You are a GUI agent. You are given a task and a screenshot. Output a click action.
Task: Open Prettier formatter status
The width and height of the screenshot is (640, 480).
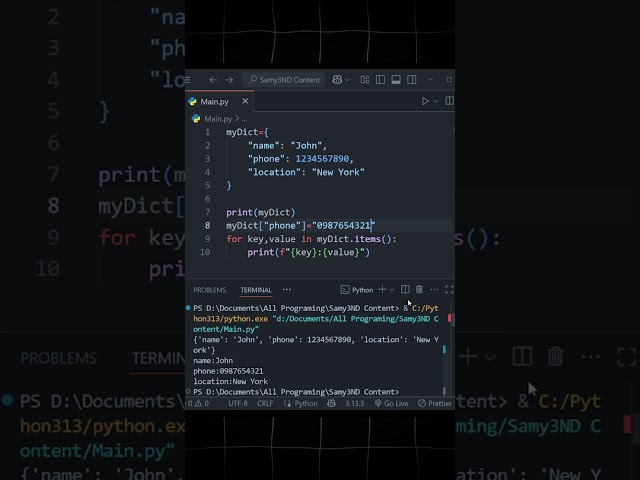click(435, 403)
